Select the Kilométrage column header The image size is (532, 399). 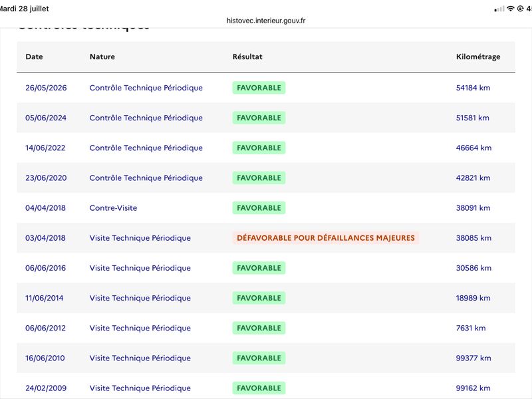478,57
